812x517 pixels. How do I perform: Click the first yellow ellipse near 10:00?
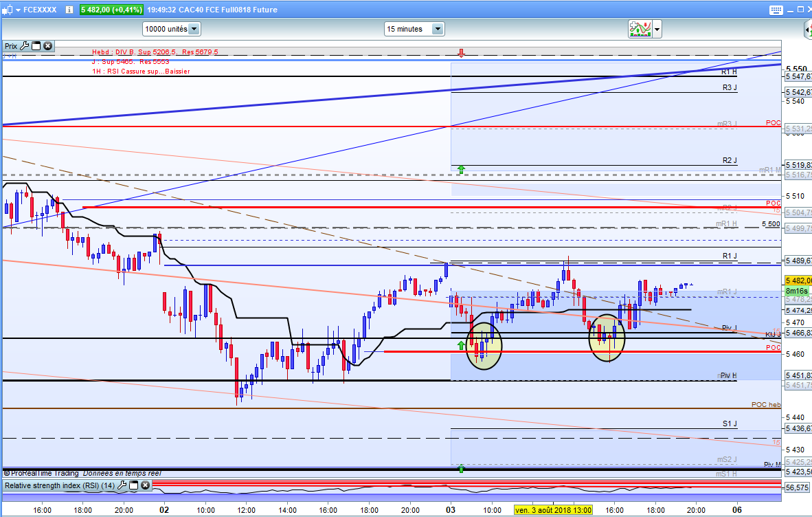click(x=484, y=346)
